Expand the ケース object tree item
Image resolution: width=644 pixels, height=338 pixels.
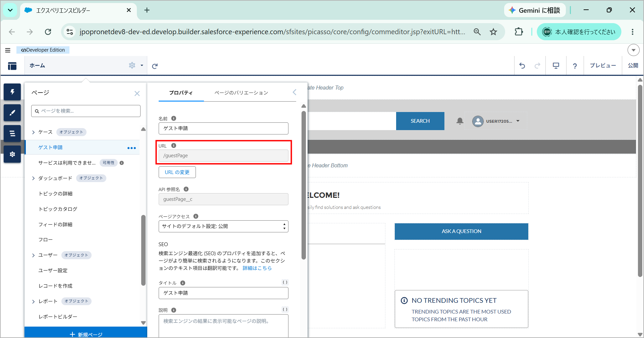(x=33, y=132)
